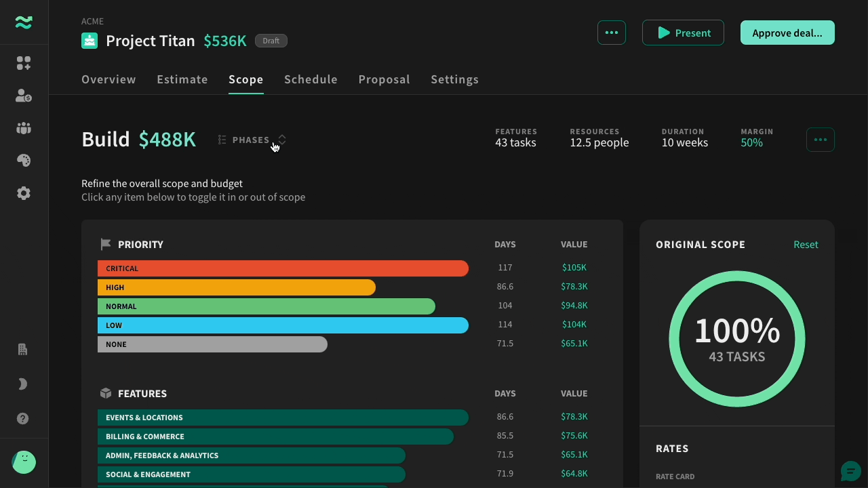This screenshot has height=488, width=868.
Task: Open the Build section three-dot menu
Action: [x=821, y=140]
